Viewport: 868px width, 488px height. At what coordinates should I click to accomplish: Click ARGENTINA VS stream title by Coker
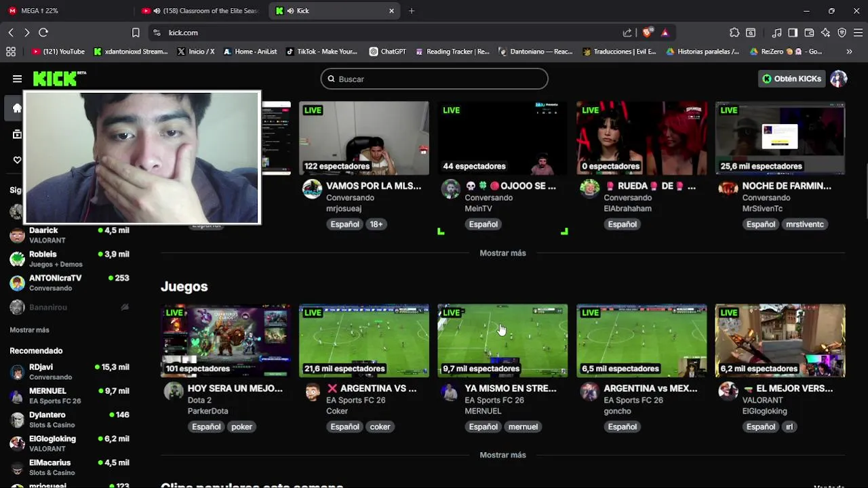click(372, 388)
